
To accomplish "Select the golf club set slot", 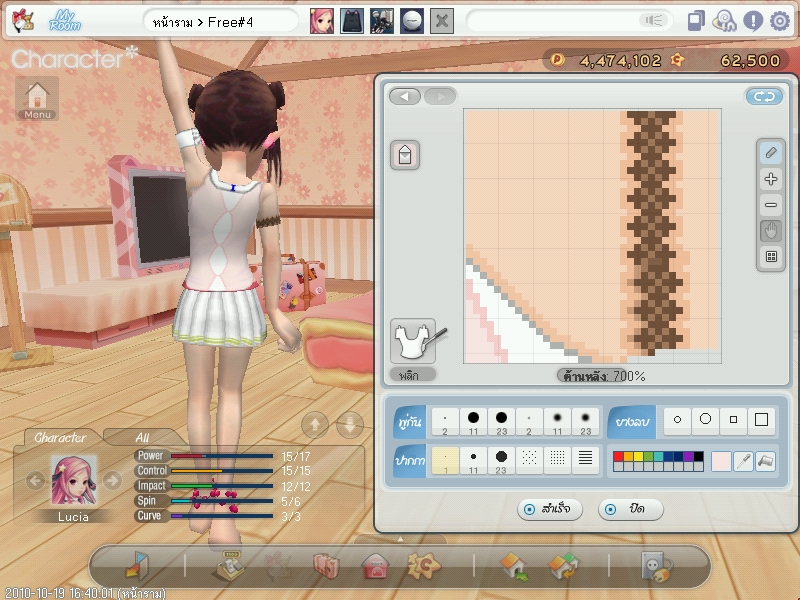I will [x=382, y=21].
